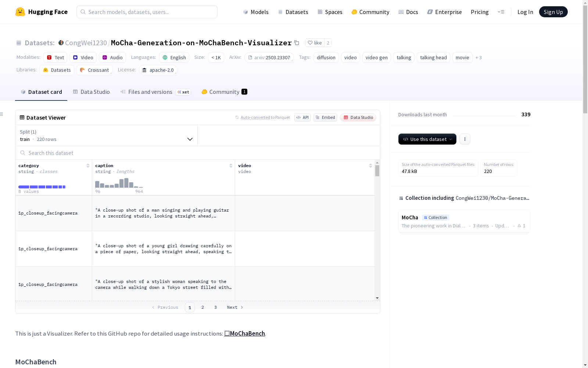Go to page 3 of the dataset
Image resolution: width=588 pixels, height=368 pixels.
coord(216,307)
